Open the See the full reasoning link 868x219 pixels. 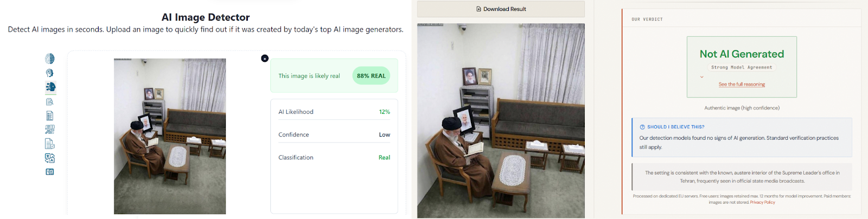coord(742,85)
